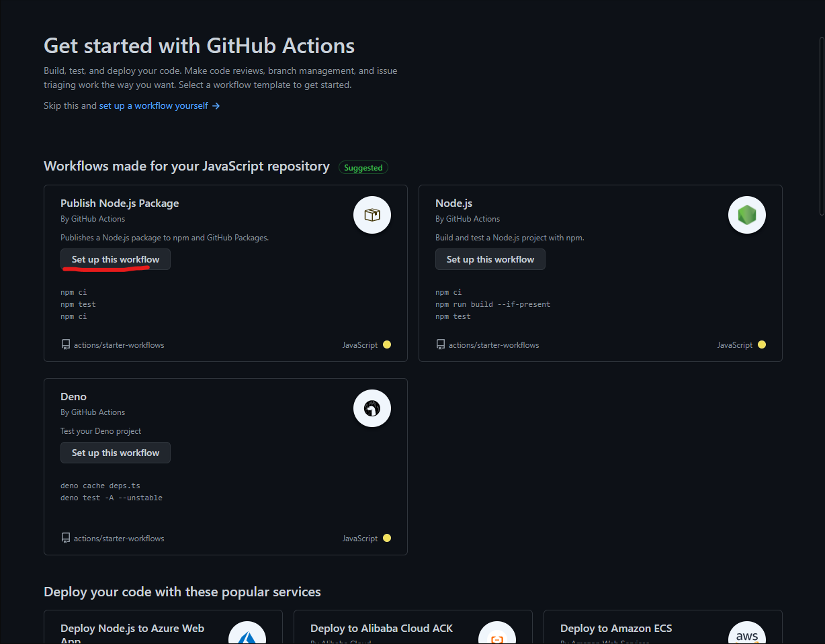This screenshot has height=644, width=825.
Task: Click 'By GitHub Actions' under Node.js title
Action: [x=468, y=219]
